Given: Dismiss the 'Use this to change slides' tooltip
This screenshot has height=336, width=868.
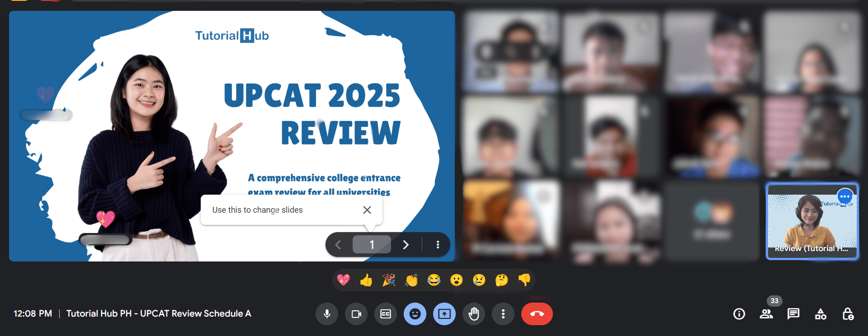Looking at the screenshot, I should pos(367,210).
